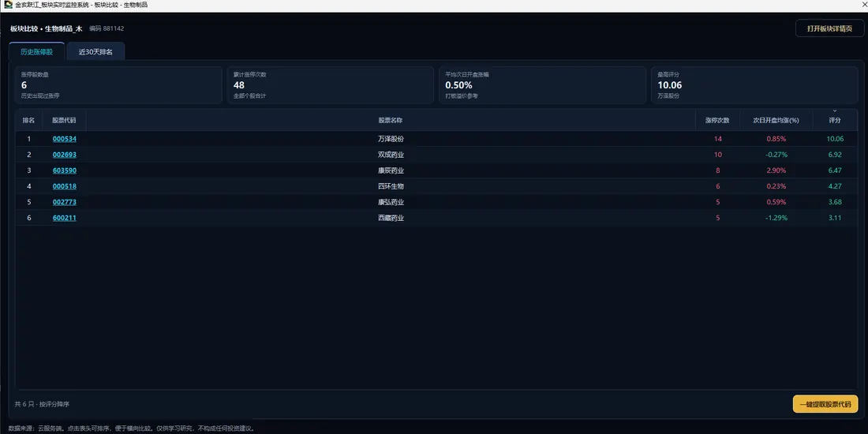Open stock code link 000534
Image resolution: width=868 pixels, height=434 pixels.
[x=64, y=139]
